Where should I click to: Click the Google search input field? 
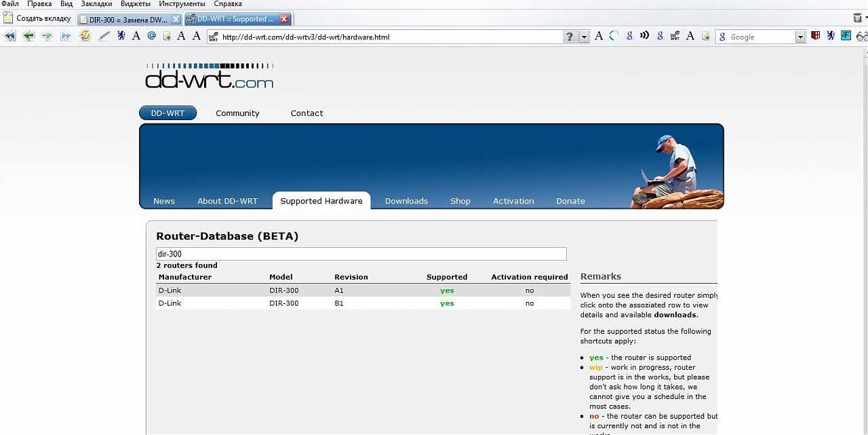762,37
